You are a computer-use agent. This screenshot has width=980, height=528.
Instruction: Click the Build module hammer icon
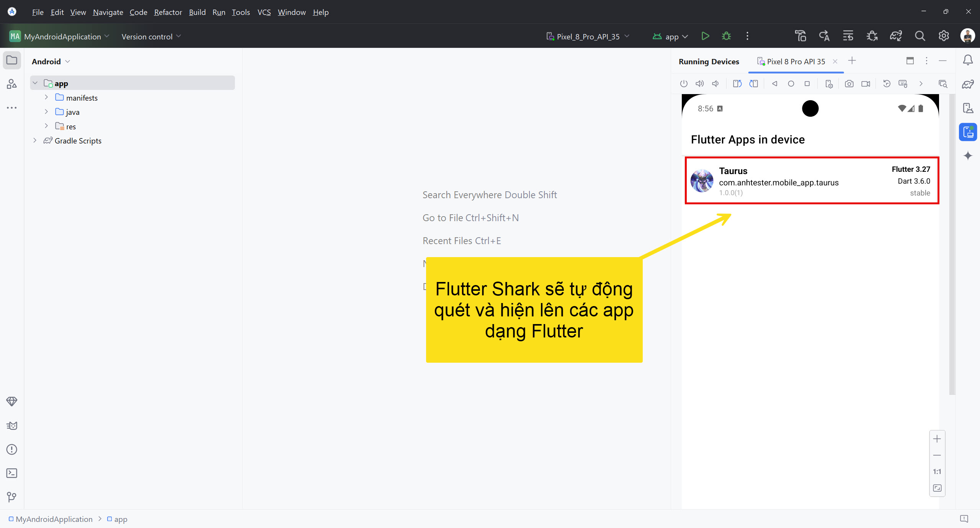click(x=800, y=36)
